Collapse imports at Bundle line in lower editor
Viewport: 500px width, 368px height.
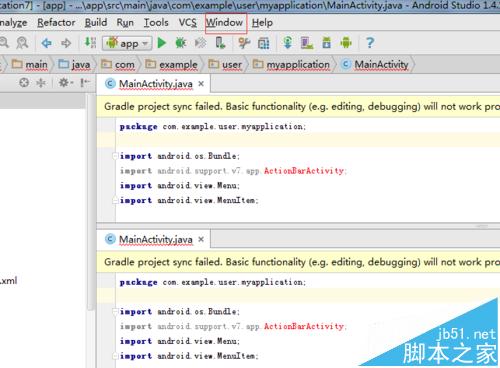[115, 311]
